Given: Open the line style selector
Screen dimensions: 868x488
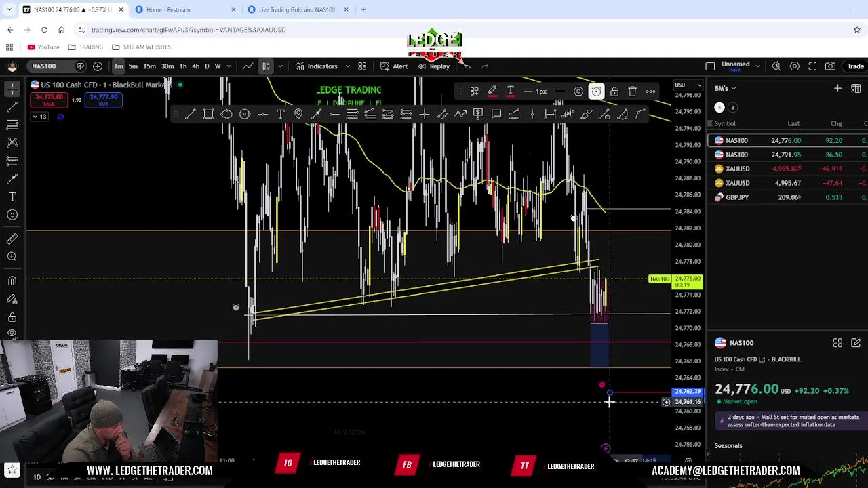Looking at the screenshot, I should point(560,91).
